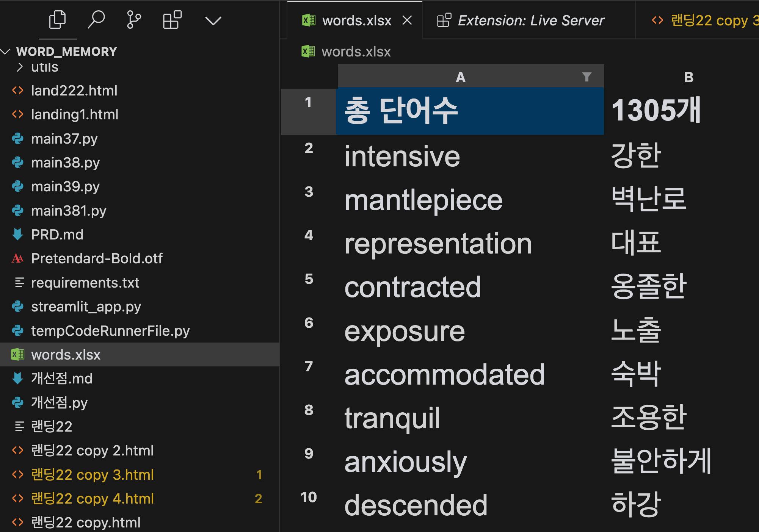
Task: Click the cell containing mantlepiece
Action: click(x=423, y=200)
